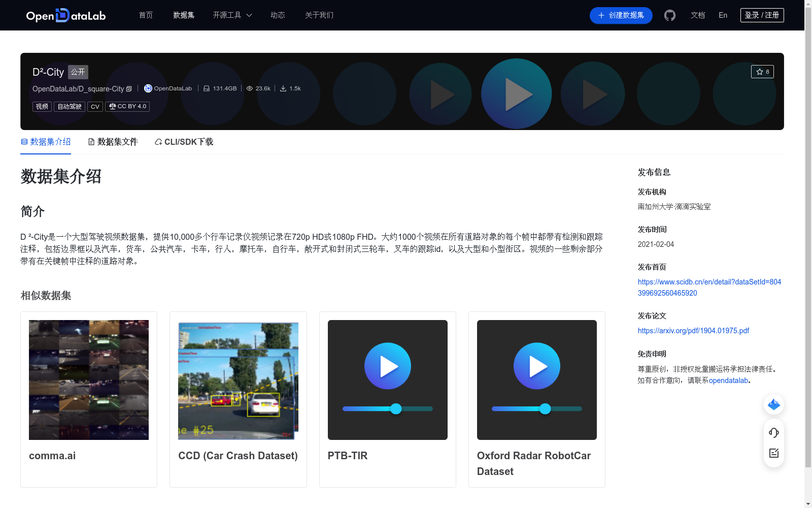Expand the 开源工具 dropdown menu
Viewport: 812px width, 508px height.
(x=232, y=15)
